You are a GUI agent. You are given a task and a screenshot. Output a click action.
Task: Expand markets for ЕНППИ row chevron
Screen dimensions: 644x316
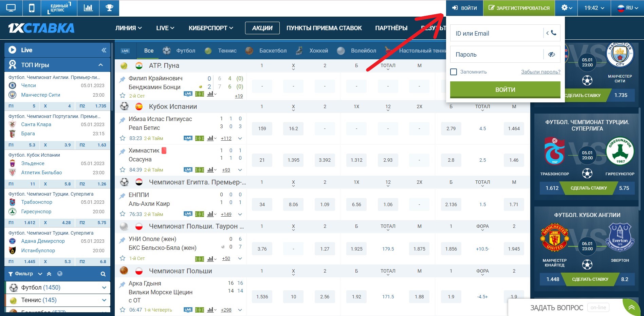[x=240, y=214]
